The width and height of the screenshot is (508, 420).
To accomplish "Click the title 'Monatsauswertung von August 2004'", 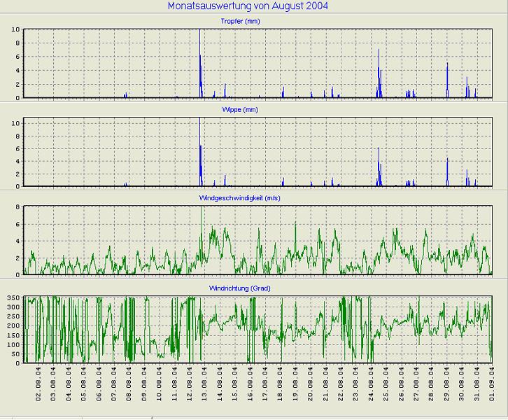I will 248,6.
